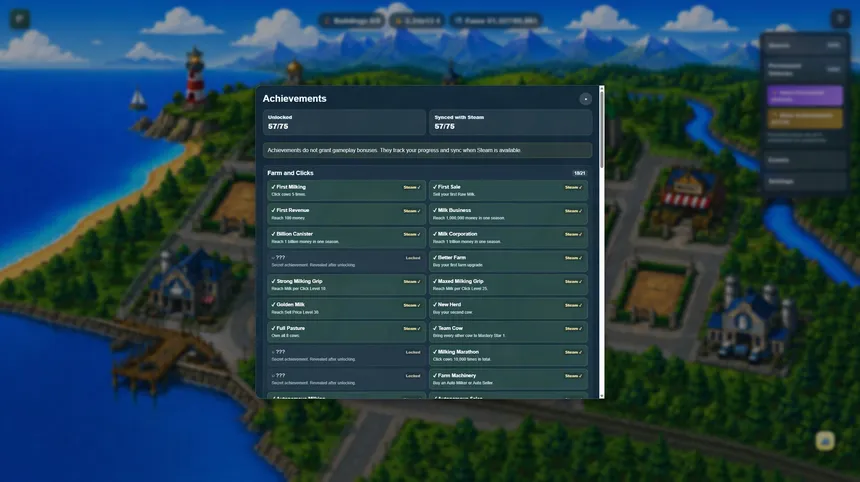
Task: Select the Team Cow achievement title
Action: coord(450,328)
